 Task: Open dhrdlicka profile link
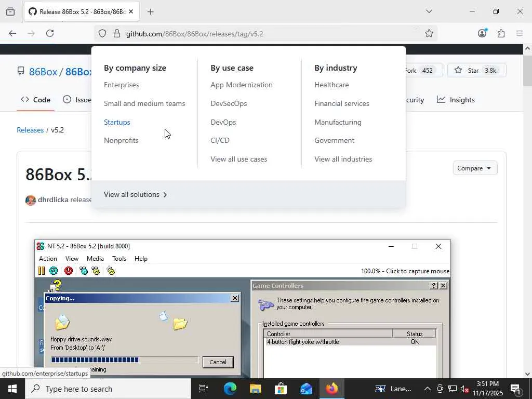point(53,199)
